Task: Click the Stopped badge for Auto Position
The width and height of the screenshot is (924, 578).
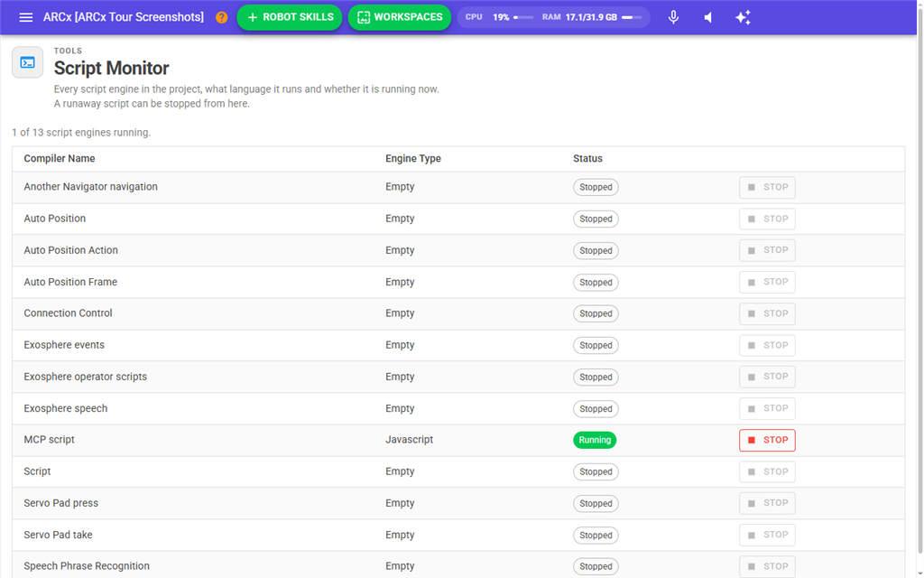Action: pyautogui.click(x=596, y=219)
